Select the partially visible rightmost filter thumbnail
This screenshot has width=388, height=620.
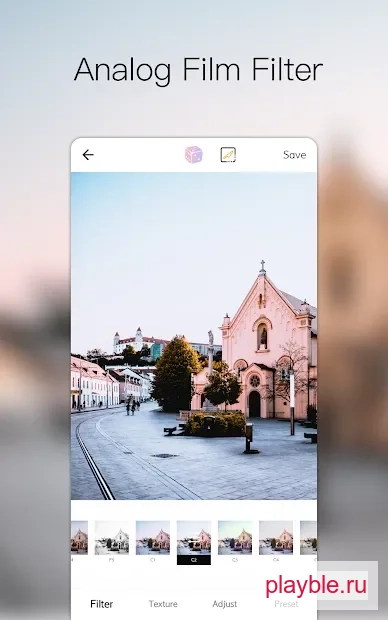[309, 538]
